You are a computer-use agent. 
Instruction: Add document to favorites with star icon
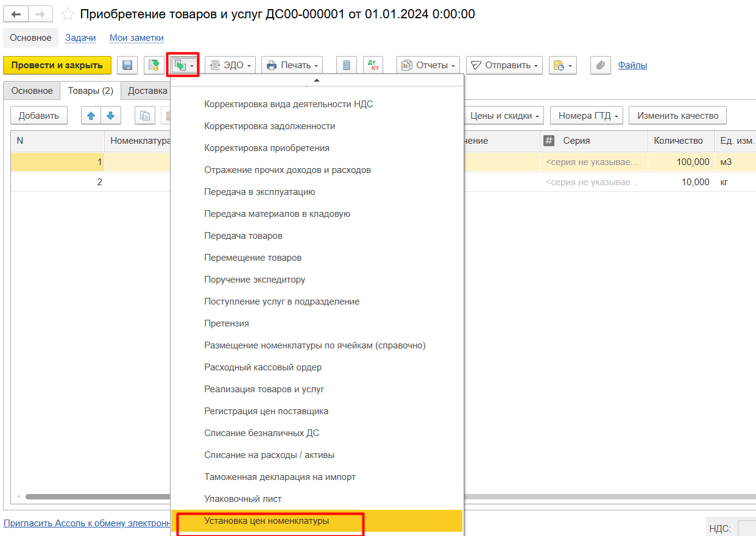[x=68, y=14]
